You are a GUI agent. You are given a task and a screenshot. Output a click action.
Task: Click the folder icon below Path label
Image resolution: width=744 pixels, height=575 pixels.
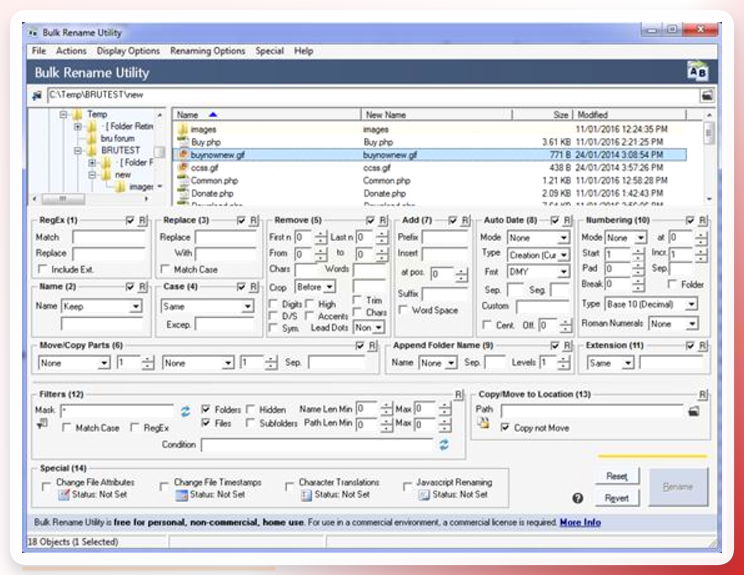(x=484, y=423)
